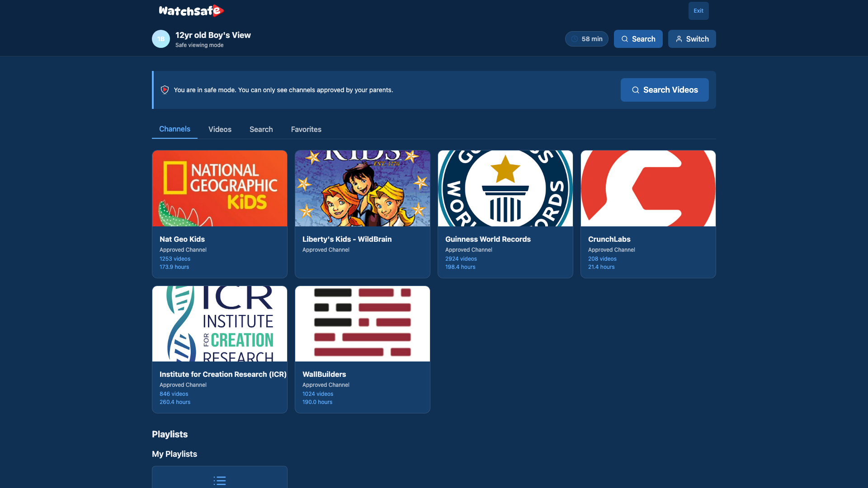868x488 pixels.
Task: Open Search from the header
Action: 638,39
